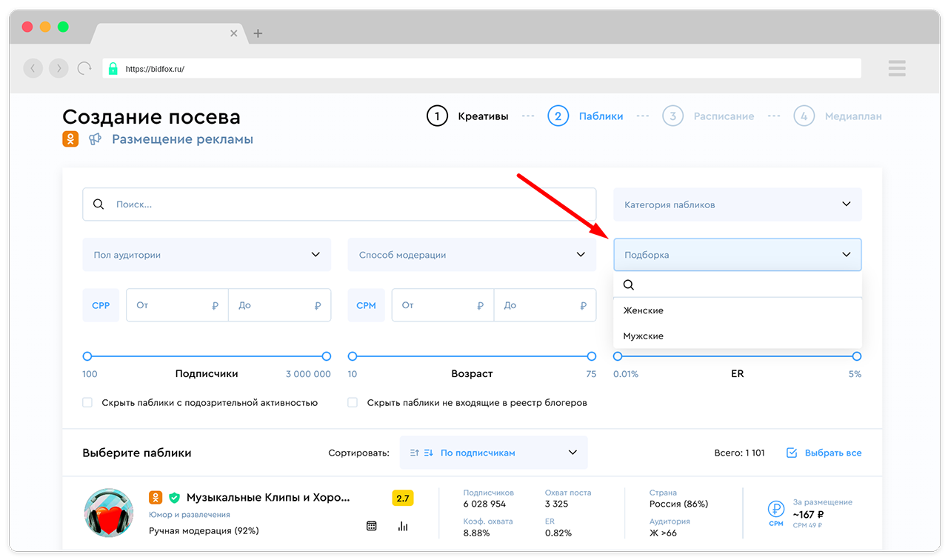Viewport: 948px width, 560px height.
Task: Open statistics bar chart icon in the public row
Action: [404, 526]
